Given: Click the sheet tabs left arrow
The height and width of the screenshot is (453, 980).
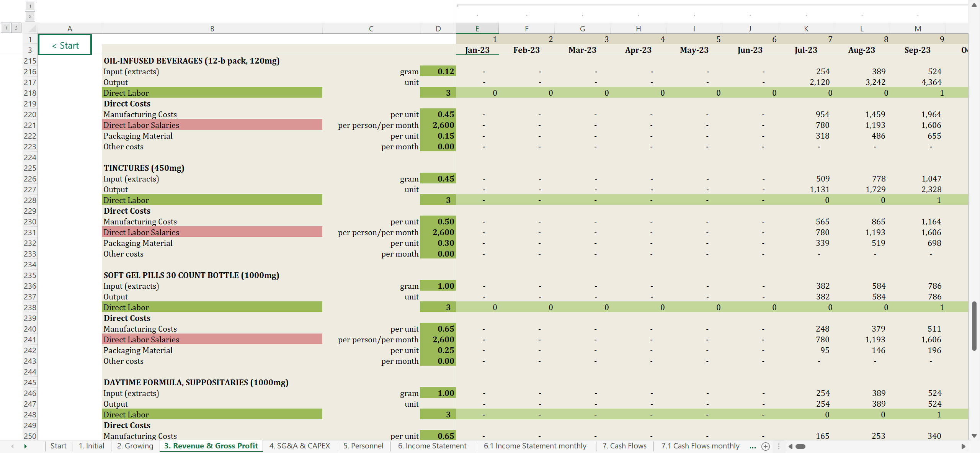Looking at the screenshot, I should click(13, 446).
